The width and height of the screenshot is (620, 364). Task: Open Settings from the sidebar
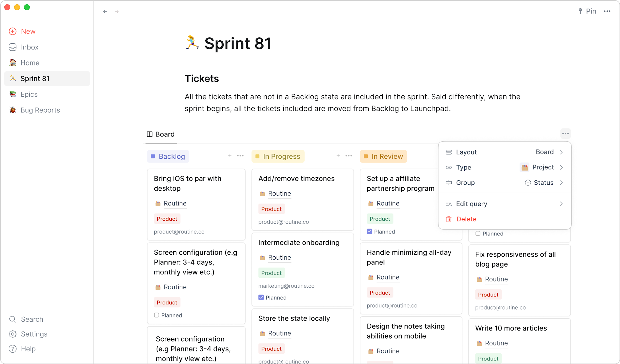click(x=34, y=334)
